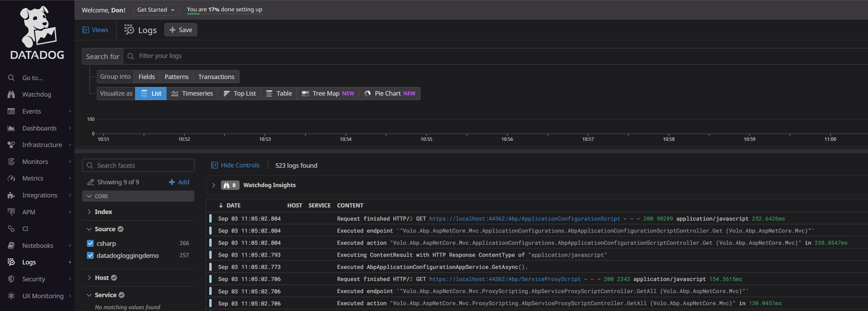The width and height of the screenshot is (868, 311).
Task: Click the HOST column header
Action: point(295,206)
